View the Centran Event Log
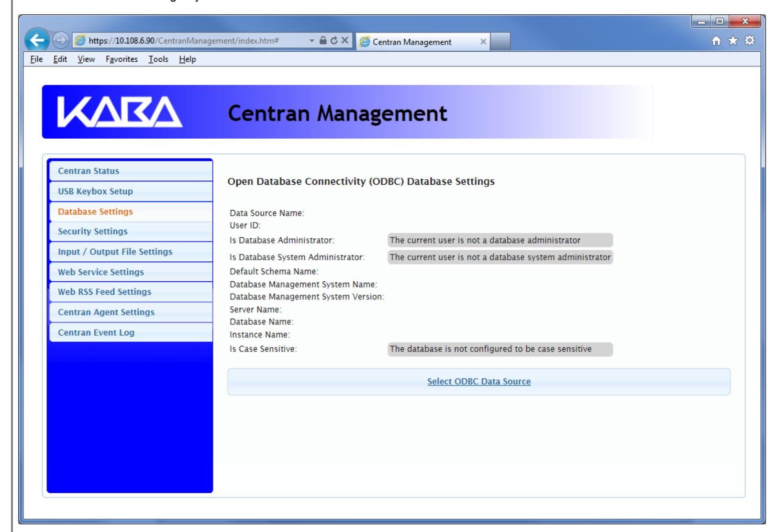 131,332
